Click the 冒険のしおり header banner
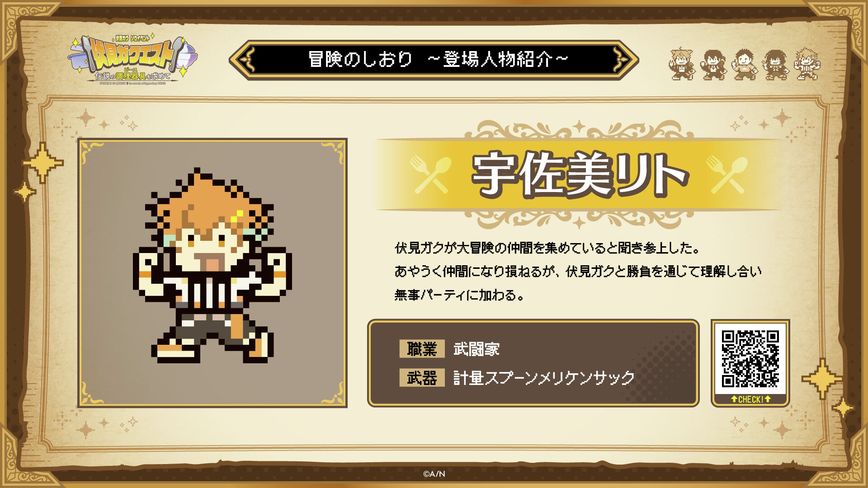This screenshot has width=868, height=488. [434, 60]
